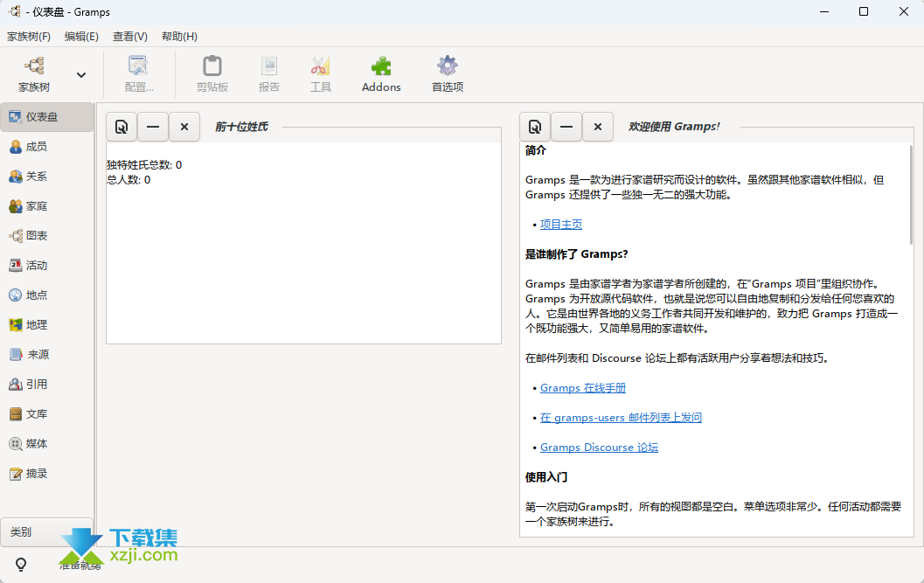Collapse the 欢迎使用 Gramps gramplet

click(x=566, y=127)
